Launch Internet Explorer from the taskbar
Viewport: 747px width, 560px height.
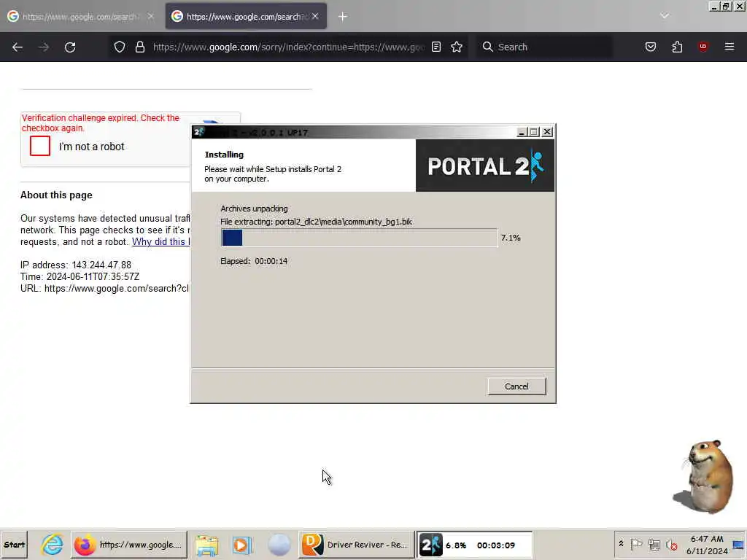coord(52,545)
